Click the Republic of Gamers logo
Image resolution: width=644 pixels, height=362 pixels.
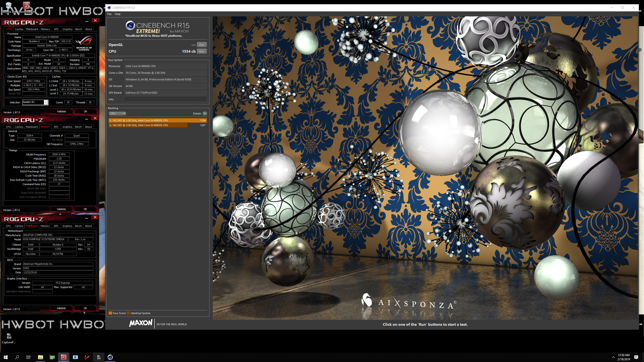coord(84,43)
